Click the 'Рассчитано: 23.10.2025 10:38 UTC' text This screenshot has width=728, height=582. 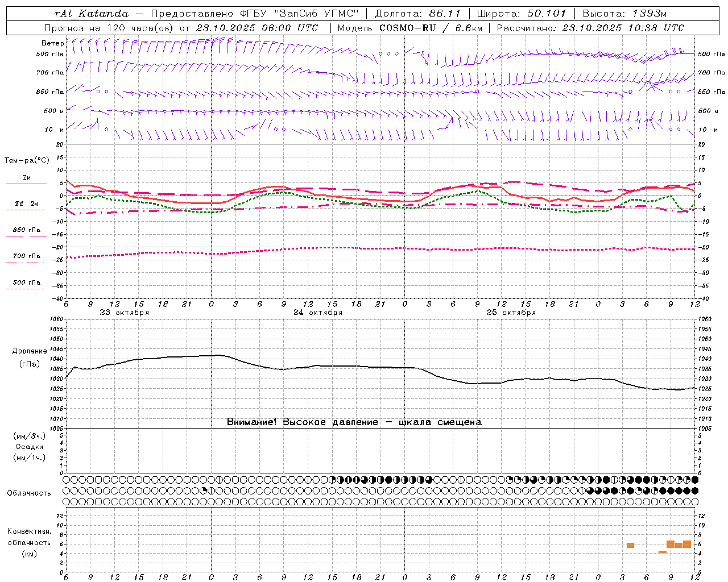tap(590, 28)
